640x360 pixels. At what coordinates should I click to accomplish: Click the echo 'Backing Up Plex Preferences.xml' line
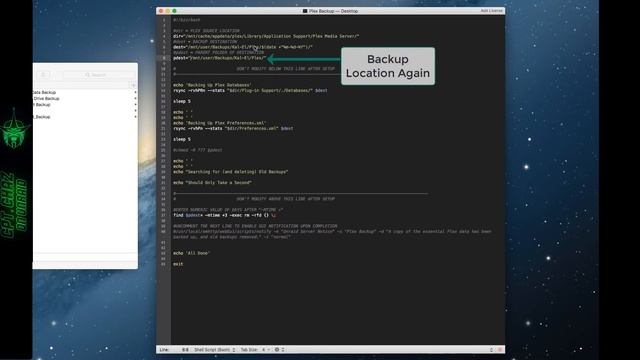pos(220,123)
